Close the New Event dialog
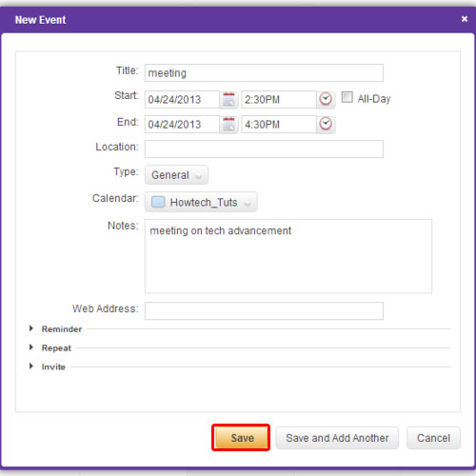The width and height of the screenshot is (476, 476). click(465, 19)
